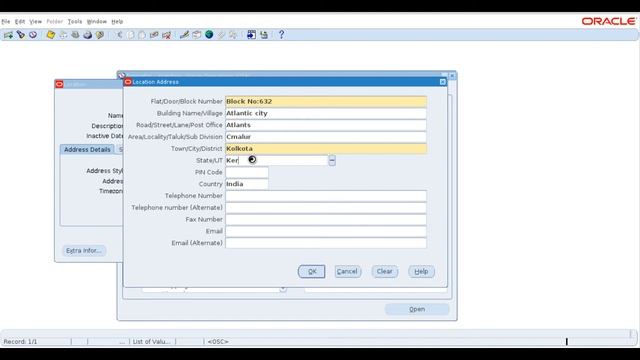Image resolution: width=640 pixels, height=360 pixels.
Task: Click the Email (Alternate) field
Action: click(326, 243)
